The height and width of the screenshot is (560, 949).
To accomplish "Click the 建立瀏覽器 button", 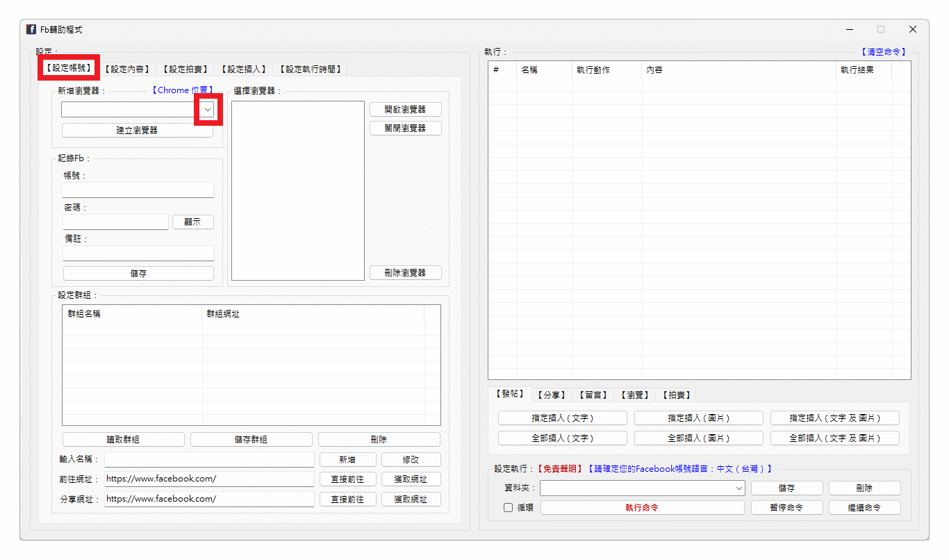I will tap(137, 130).
